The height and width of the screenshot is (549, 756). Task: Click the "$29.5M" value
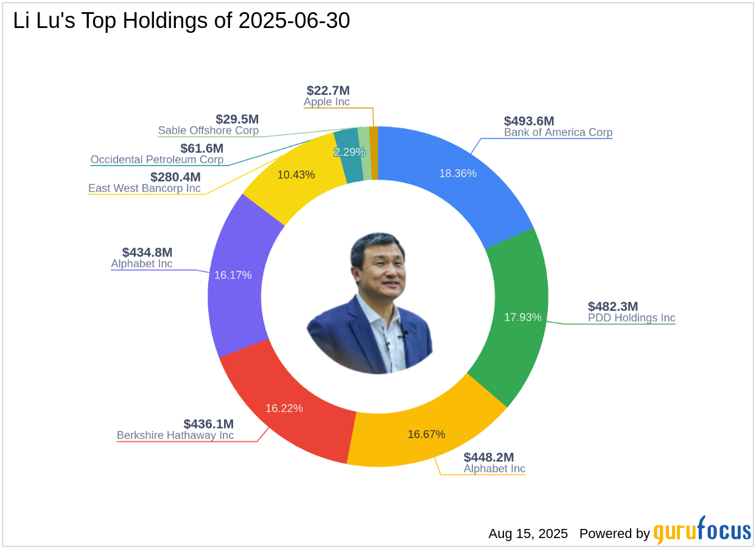coord(237,119)
